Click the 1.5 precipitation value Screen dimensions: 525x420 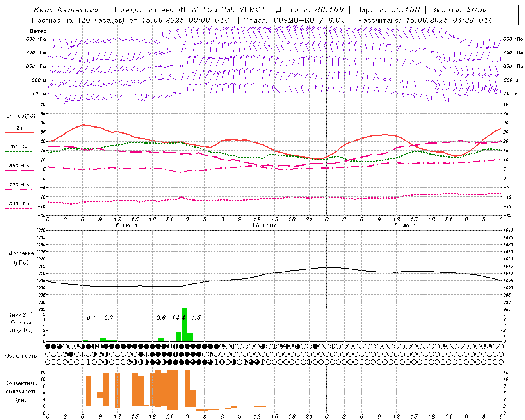coord(196,317)
